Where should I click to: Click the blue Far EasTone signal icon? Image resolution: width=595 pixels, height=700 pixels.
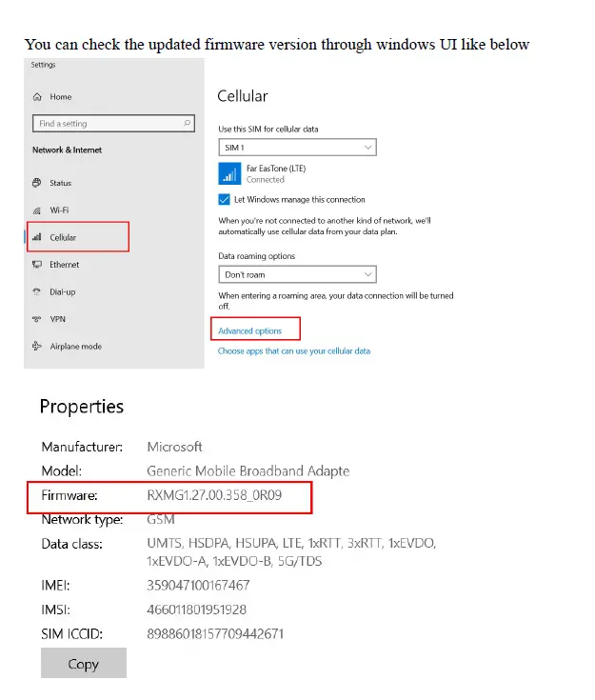229,173
